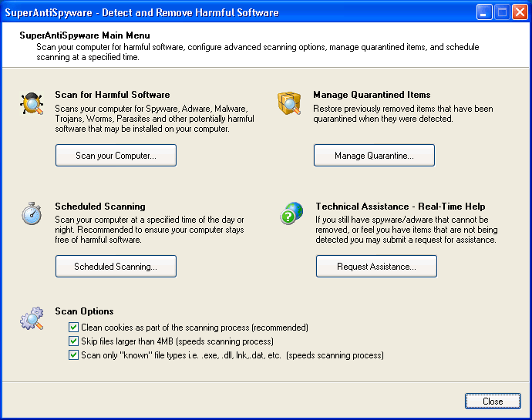The image size is (532, 420).
Task: Click the Scan for Harmful Software heading
Action: point(113,95)
